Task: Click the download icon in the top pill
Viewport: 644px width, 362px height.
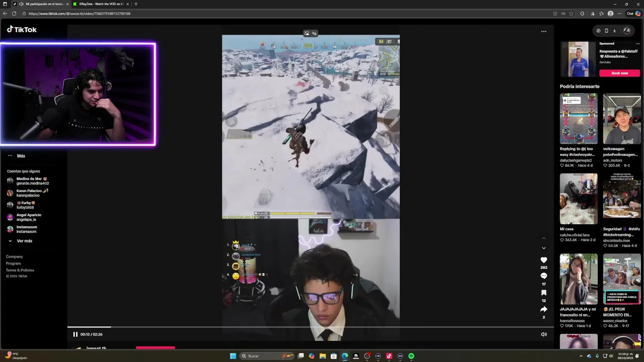Action: pyautogui.click(x=614, y=31)
